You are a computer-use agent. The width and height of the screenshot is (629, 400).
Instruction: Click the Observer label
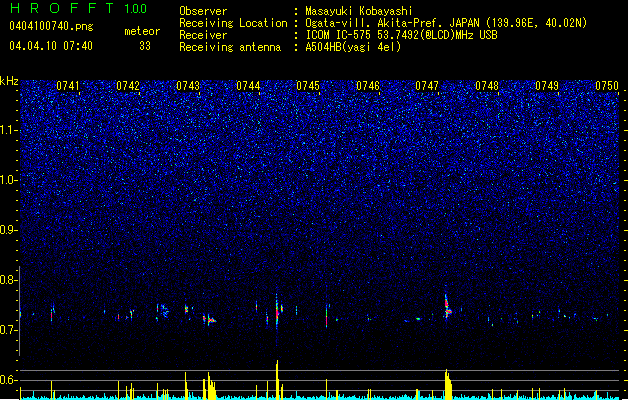[203, 11]
